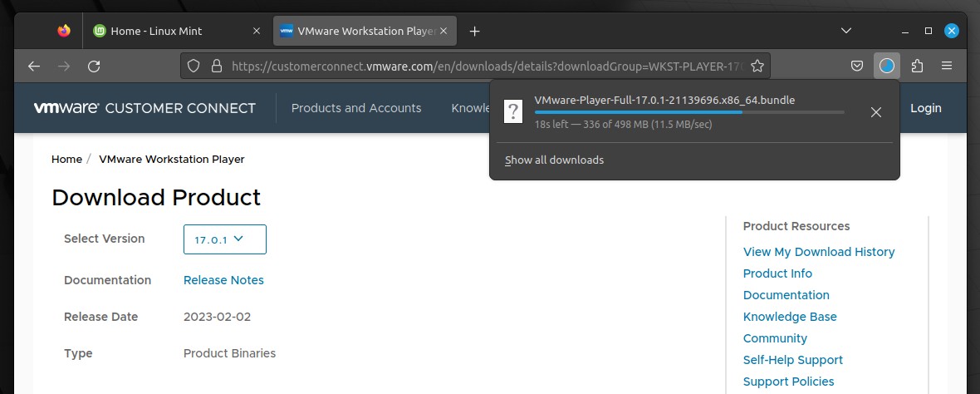
Task: Open the extensions puzzle icon
Action: point(917,66)
